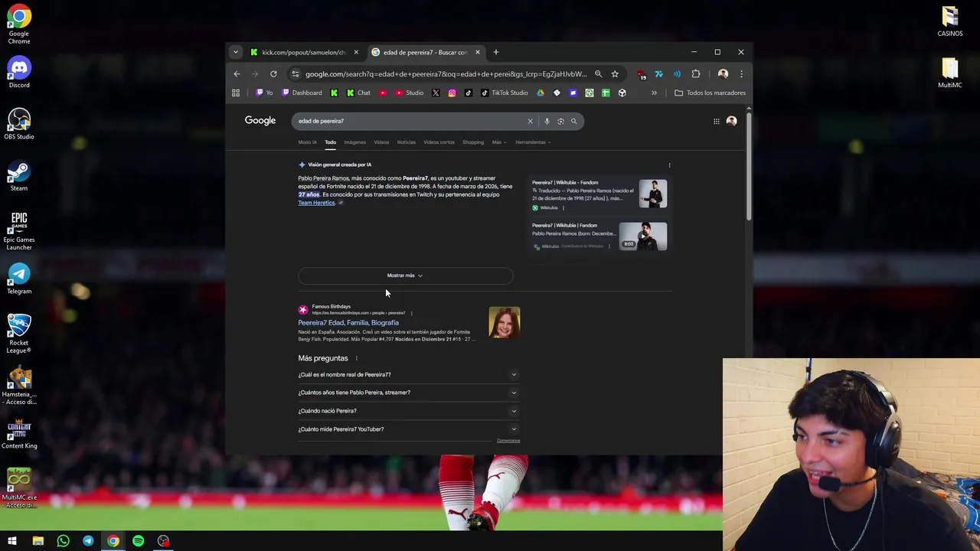Screen dimensions: 980x551
Task: Search by image with Google Lens
Action: [560, 121]
